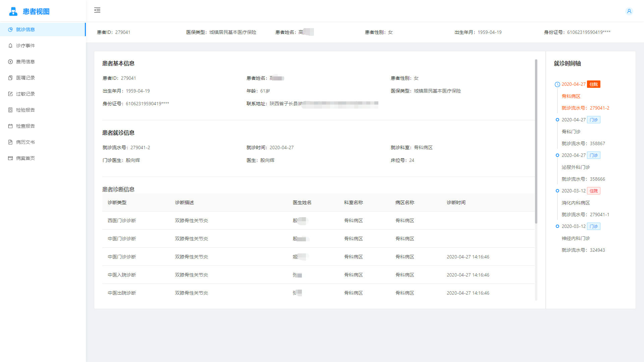The height and width of the screenshot is (362, 644).
Task: Click the 检查报告 calendar icon
Action: [10, 126]
